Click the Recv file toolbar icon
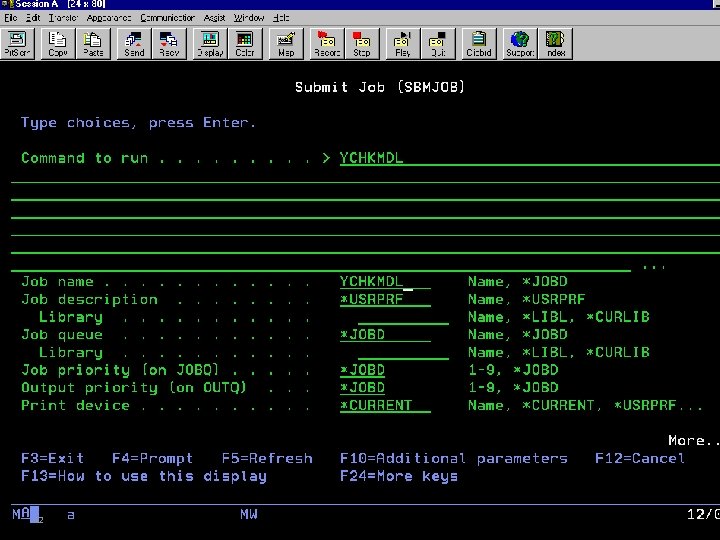Screen dimensions: 720x540 [169, 44]
